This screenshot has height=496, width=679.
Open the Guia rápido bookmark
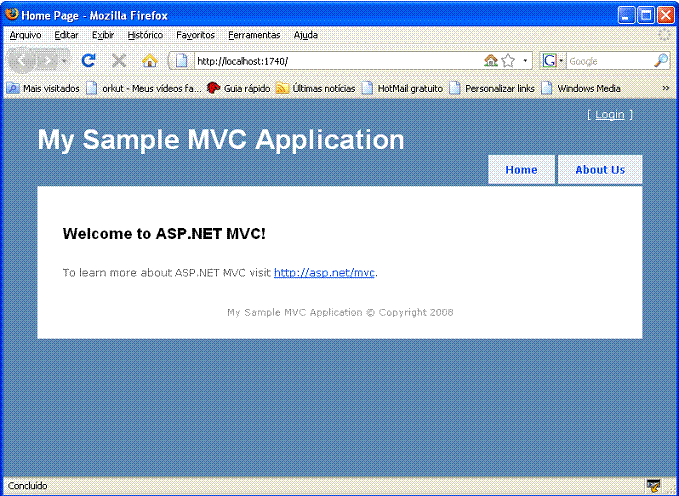coord(238,88)
